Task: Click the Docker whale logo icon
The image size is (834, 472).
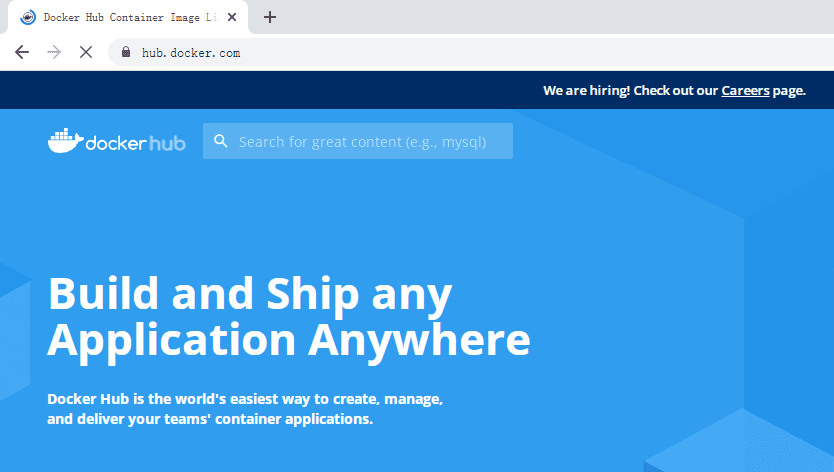Action: 65,140
